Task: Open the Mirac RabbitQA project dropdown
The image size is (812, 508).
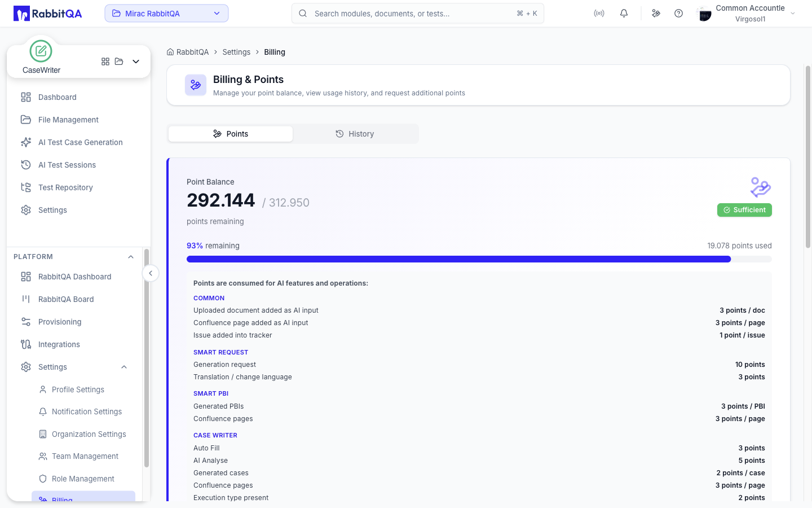Action: [166, 14]
